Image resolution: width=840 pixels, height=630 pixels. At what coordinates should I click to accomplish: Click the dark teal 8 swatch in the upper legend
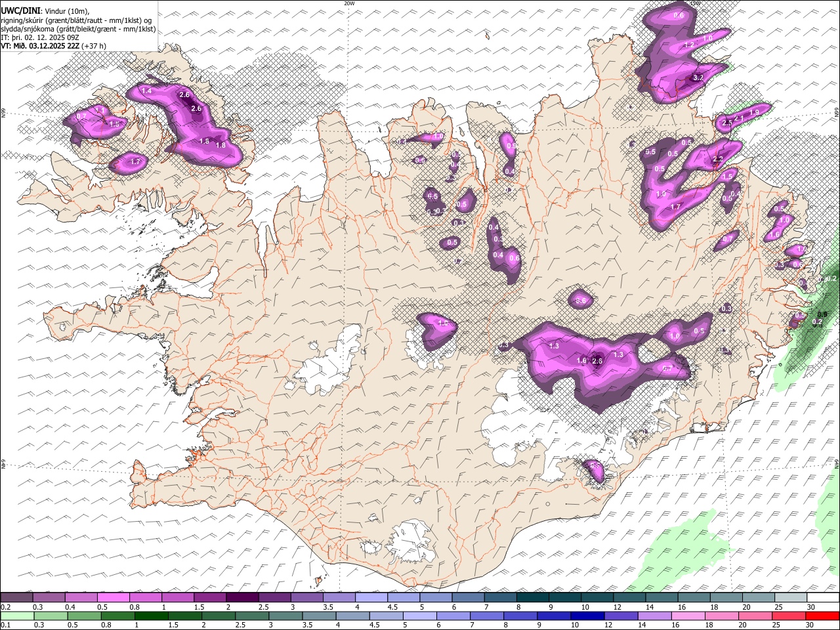[x=532, y=598]
